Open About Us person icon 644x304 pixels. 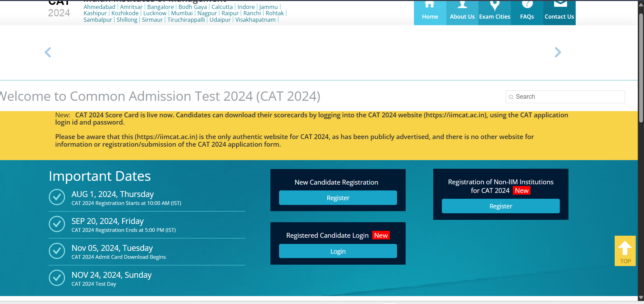(462, 5)
